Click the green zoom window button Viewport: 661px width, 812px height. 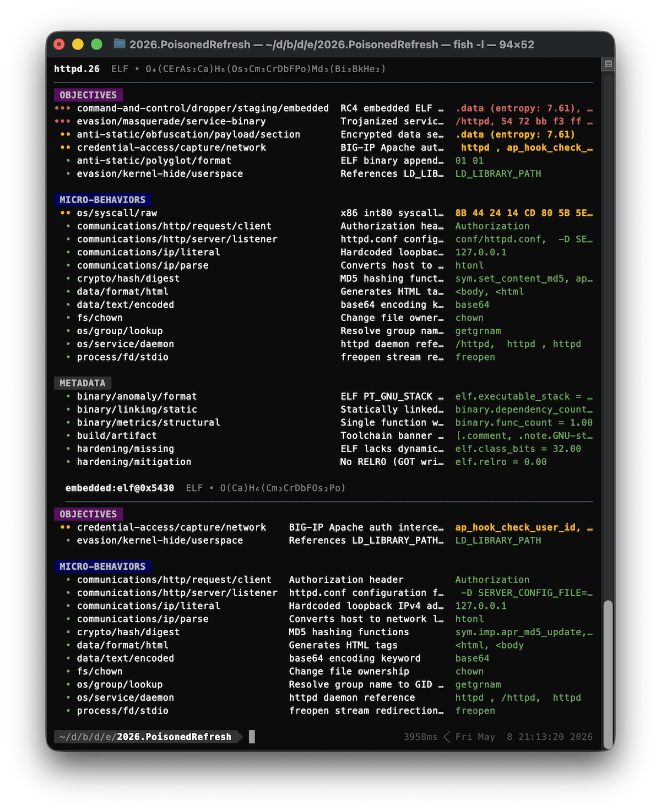tap(96, 44)
